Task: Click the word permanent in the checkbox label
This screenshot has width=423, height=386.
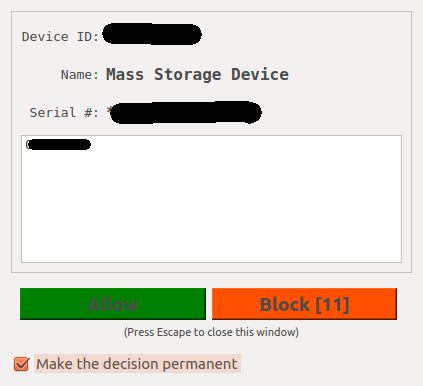Action: click(x=200, y=364)
